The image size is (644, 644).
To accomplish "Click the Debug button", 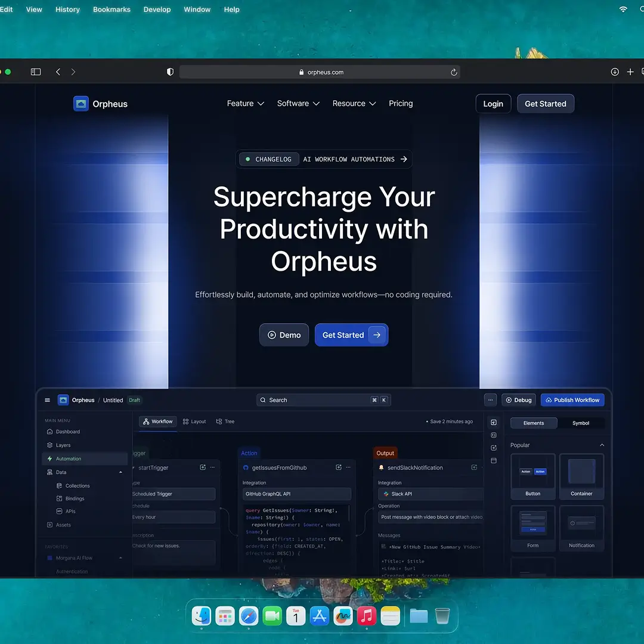I will [518, 400].
